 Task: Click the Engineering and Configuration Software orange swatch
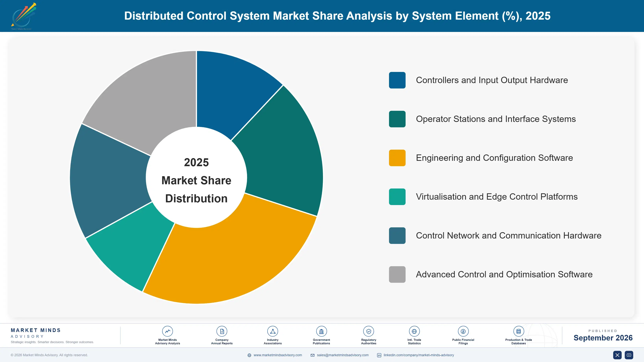click(397, 158)
